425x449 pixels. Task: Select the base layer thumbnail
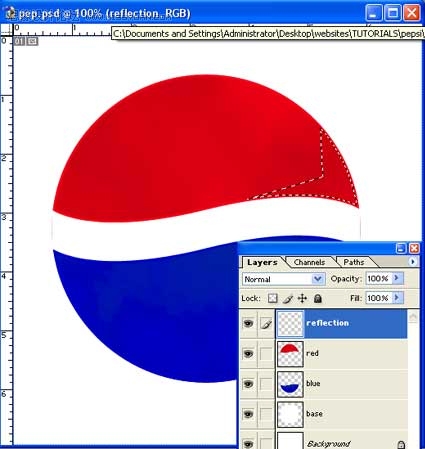290,414
